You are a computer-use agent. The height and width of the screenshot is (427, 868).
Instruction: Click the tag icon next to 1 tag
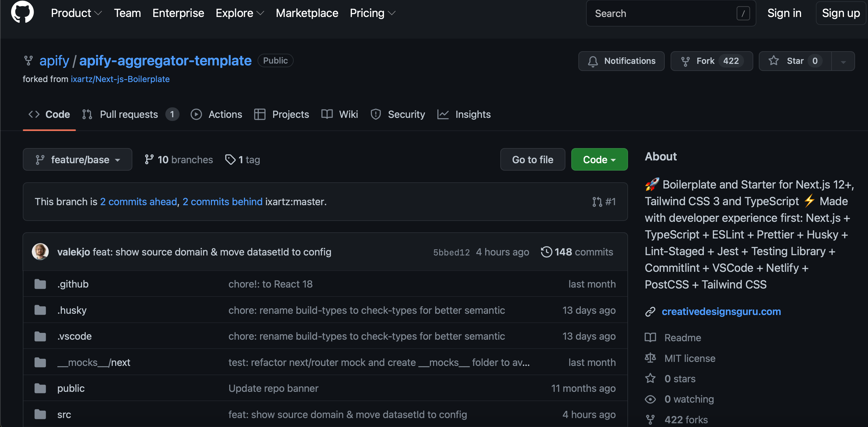tap(230, 160)
